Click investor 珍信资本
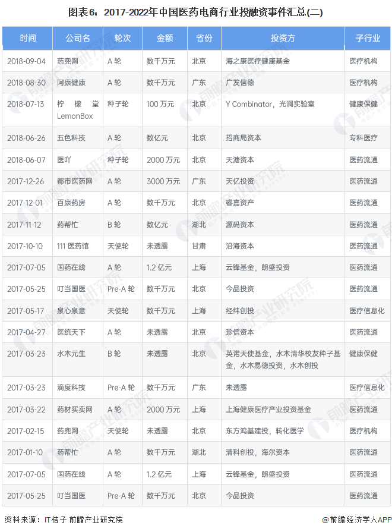Viewport: 392px width, 532px height. pyautogui.click(x=240, y=332)
